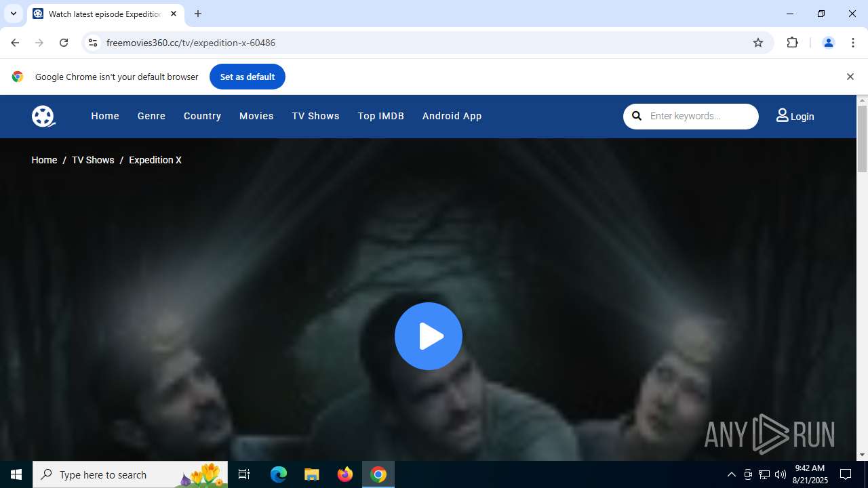This screenshot has width=868, height=488.
Task: Open a new browser tab
Action: [x=198, y=14]
